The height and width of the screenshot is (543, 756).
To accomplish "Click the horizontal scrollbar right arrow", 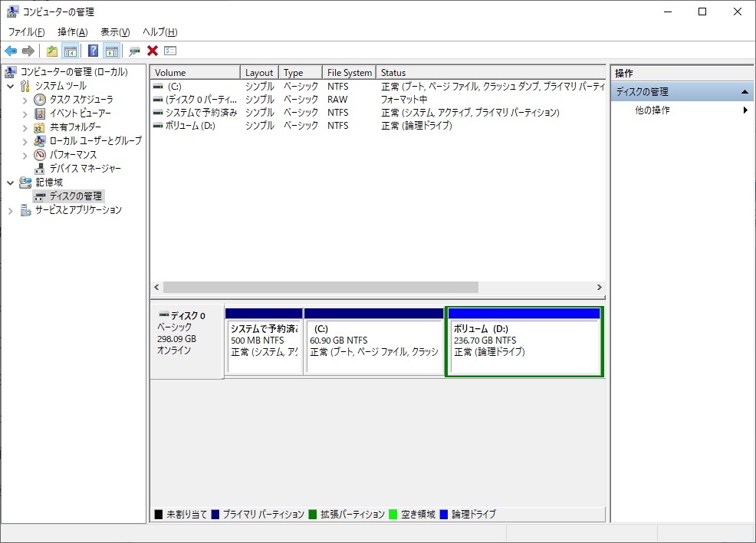I will pyautogui.click(x=600, y=288).
